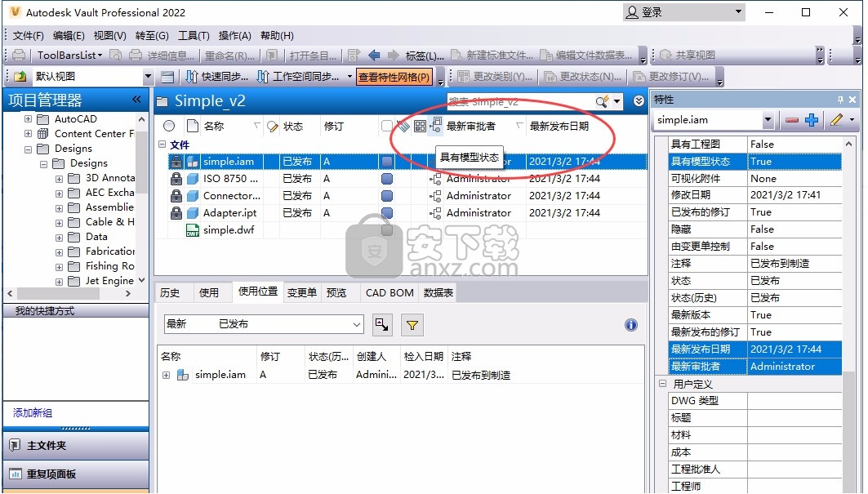Image resolution: width=868 pixels, height=494 pixels.
Task: Click the view layout icon after 默认视图
Action: click(x=167, y=77)
